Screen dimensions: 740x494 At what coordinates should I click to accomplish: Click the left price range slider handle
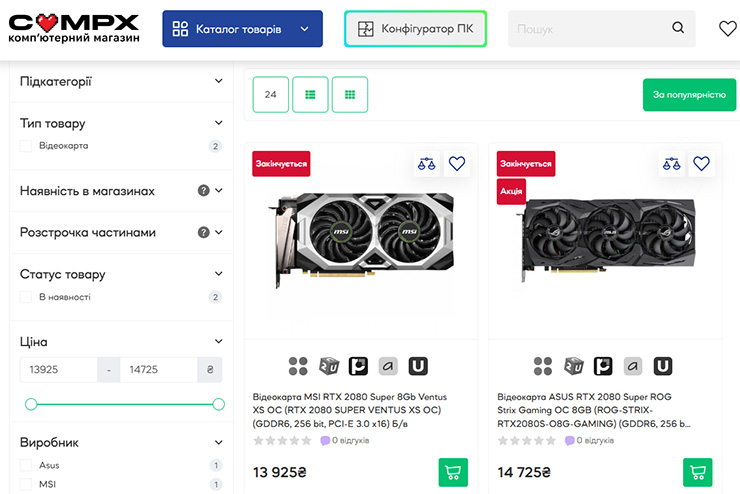(31, 404)
